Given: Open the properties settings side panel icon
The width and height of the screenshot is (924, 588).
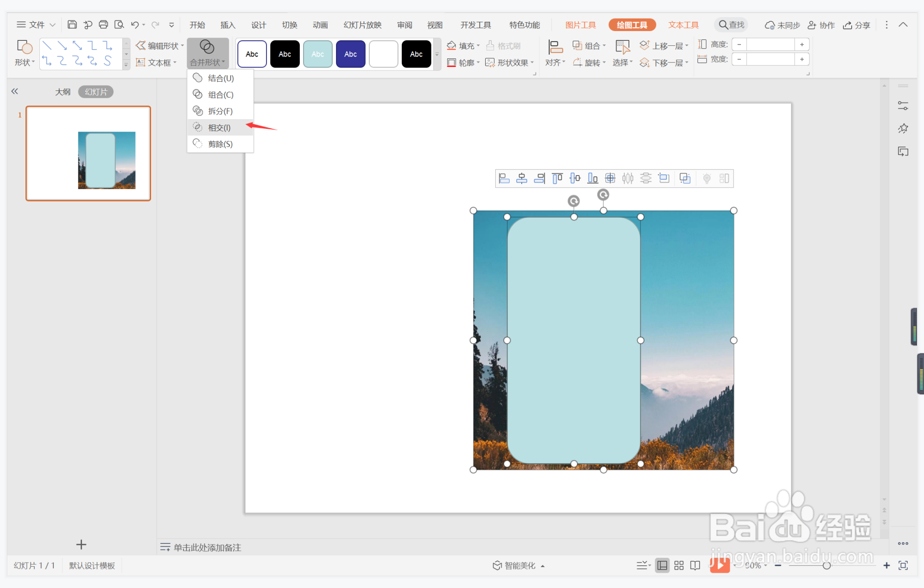Looking at the screenshot, I should tap(903, 106).
